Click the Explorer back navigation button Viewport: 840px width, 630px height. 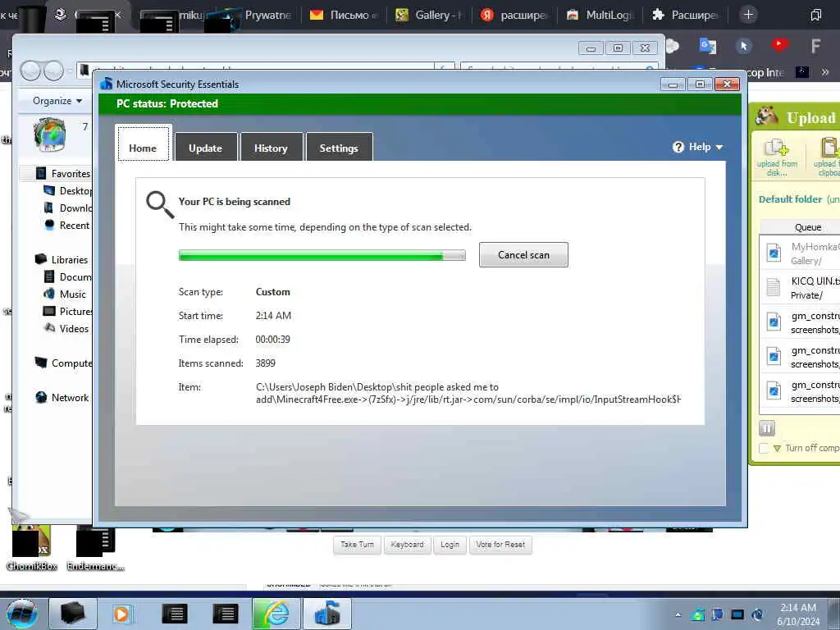[30, 71]
